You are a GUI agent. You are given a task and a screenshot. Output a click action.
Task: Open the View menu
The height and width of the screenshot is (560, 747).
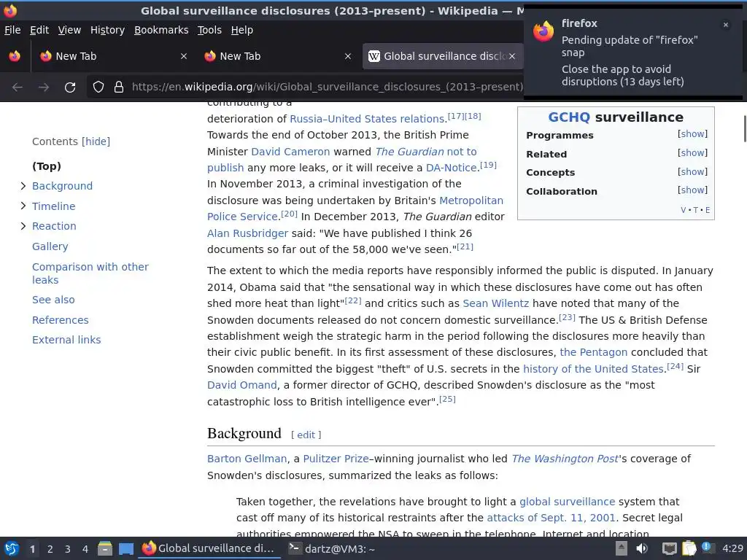[69, 30]
